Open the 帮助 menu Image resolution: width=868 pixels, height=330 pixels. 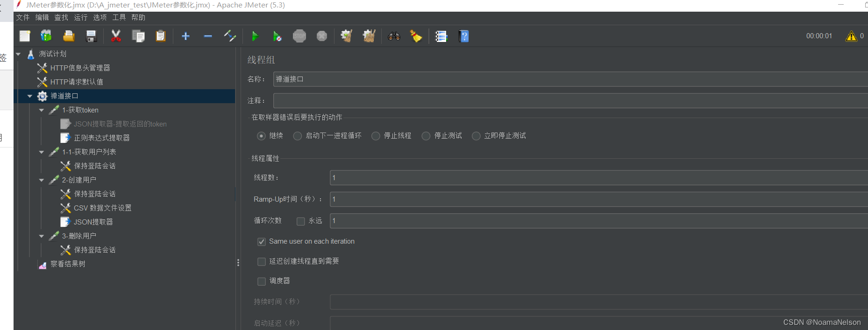(138, 17)
